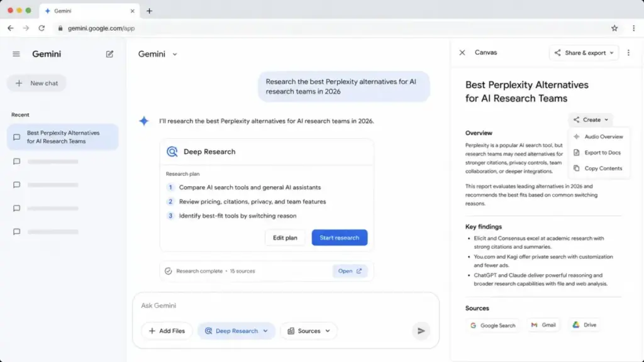Click the Gemini sparkle response icon
This screenshot has height=362, width=644.
144,121
